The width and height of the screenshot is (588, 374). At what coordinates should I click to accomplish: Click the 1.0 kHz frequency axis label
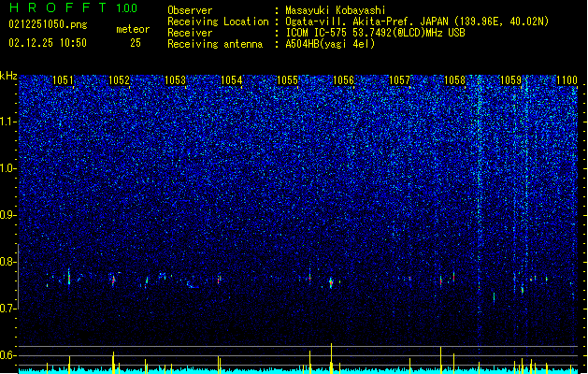point(7,168)
